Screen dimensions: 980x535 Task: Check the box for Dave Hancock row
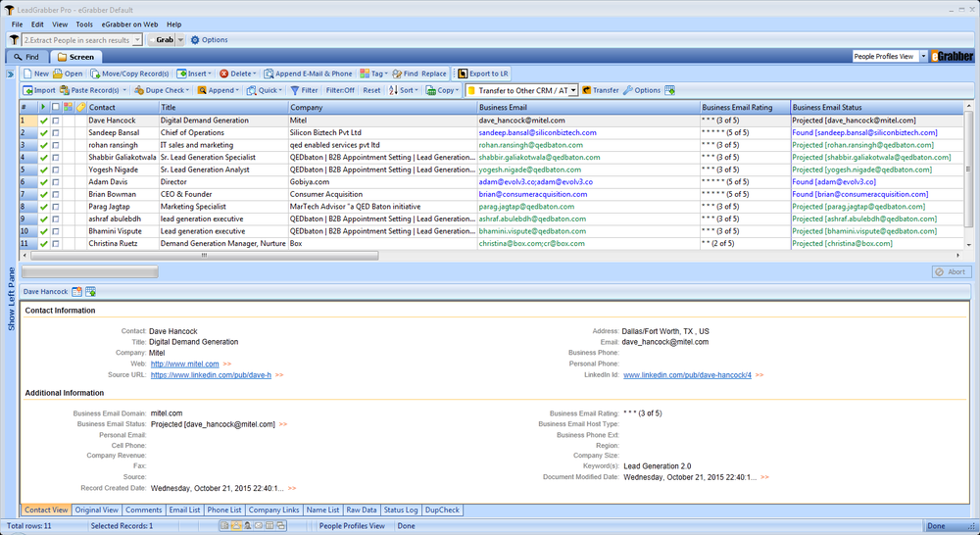(x=56, y=121)
